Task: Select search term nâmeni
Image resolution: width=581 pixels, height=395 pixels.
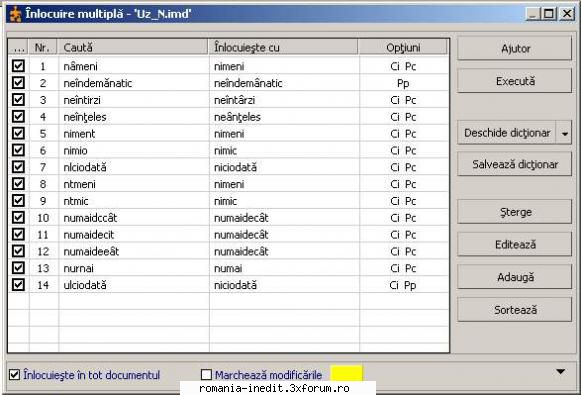Action: click(x=80, y=66)
